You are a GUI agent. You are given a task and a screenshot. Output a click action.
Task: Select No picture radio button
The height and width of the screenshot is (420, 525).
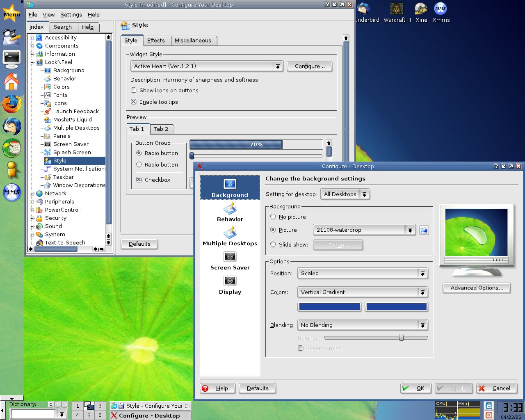pos(273,217)
